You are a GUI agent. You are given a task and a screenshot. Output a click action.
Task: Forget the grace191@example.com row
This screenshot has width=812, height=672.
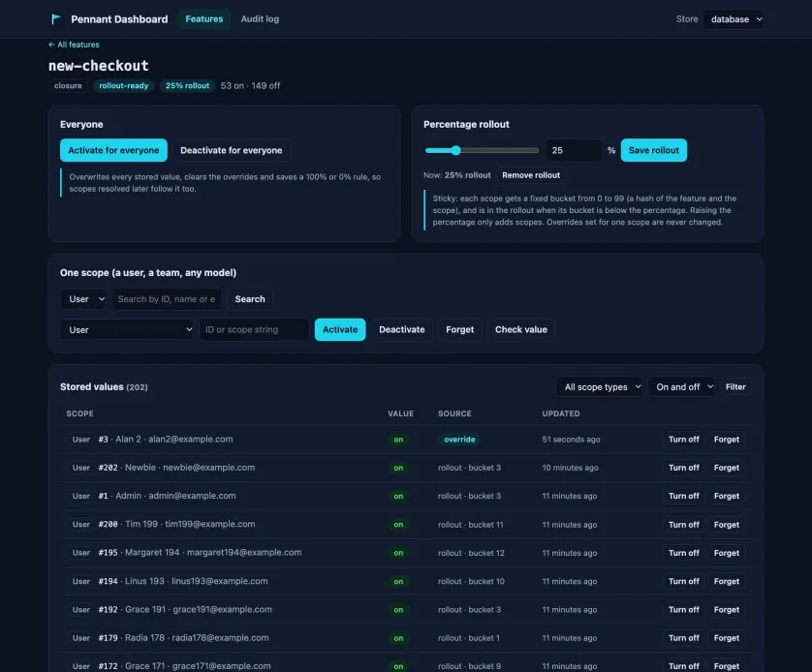click(726, 609)
